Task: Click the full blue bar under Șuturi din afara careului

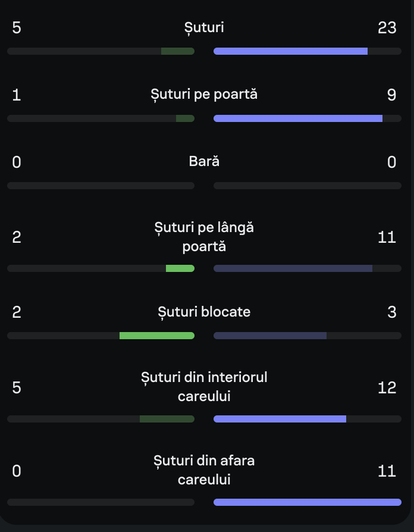Action: (307, 502)
